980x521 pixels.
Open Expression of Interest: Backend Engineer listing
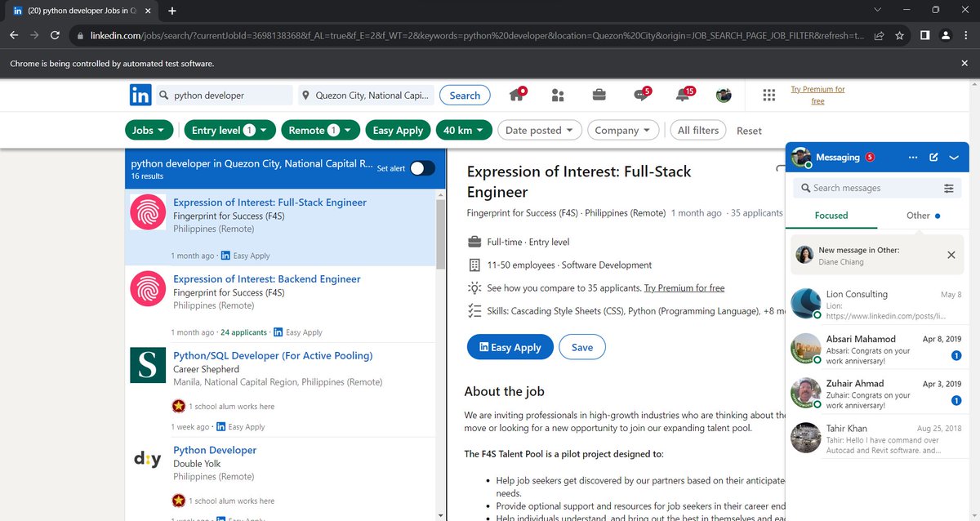[x=267, y=278]
